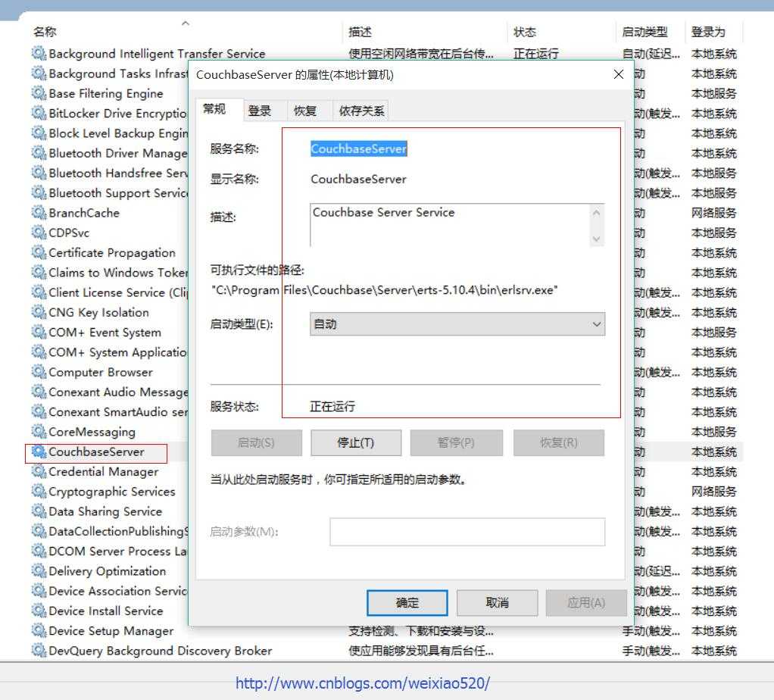Click the gear icon beside Credential Manager

coord(39,471)
